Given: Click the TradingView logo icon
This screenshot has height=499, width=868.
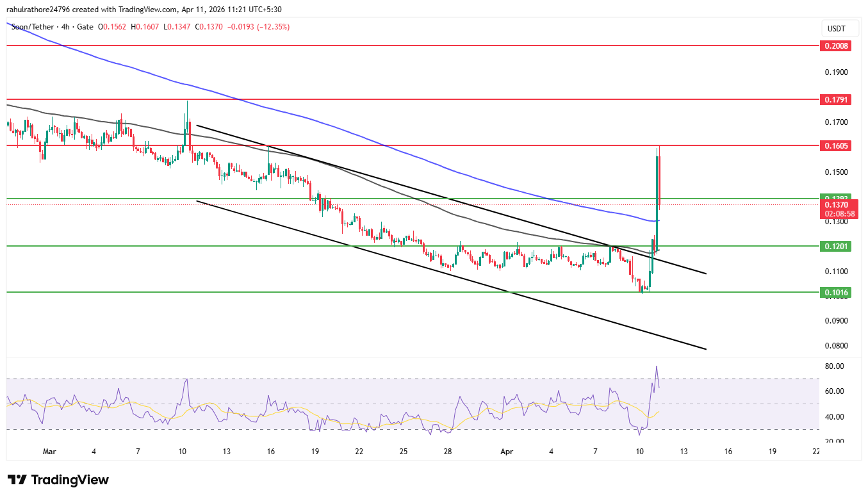Looking at the screenshot, I should tap(16, 479).
